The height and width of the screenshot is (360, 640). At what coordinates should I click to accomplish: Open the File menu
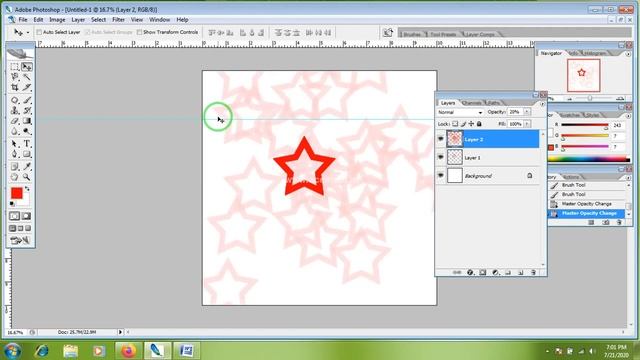coord(23,20)
